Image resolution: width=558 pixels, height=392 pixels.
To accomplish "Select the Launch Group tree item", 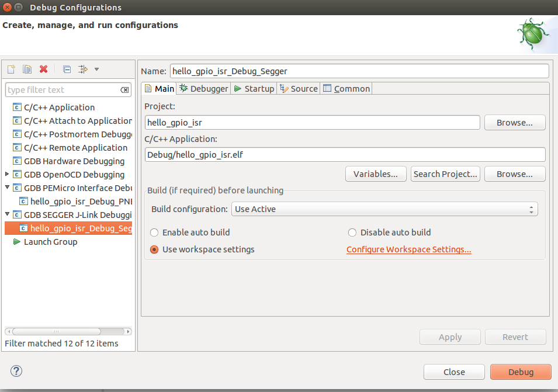I will point(50,242).
